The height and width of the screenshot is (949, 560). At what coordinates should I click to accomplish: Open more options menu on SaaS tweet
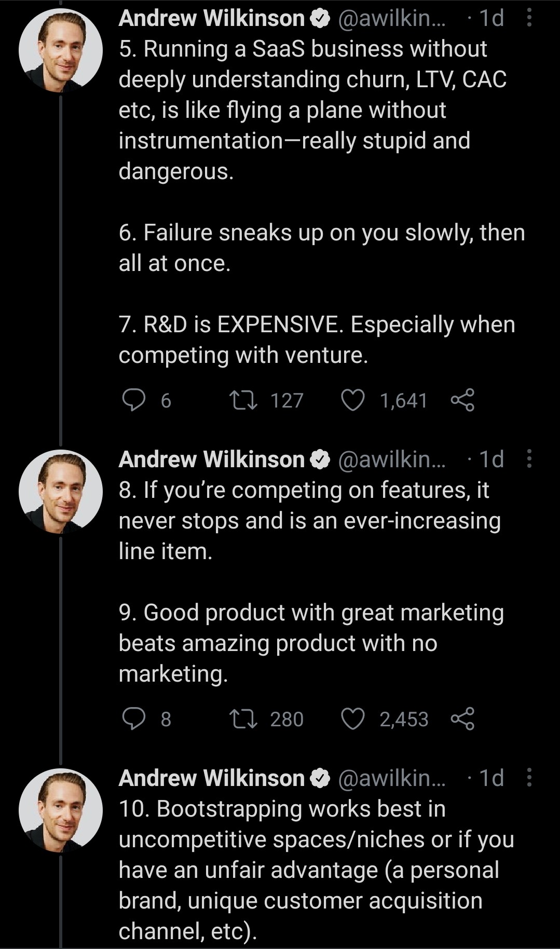point(529,18)
